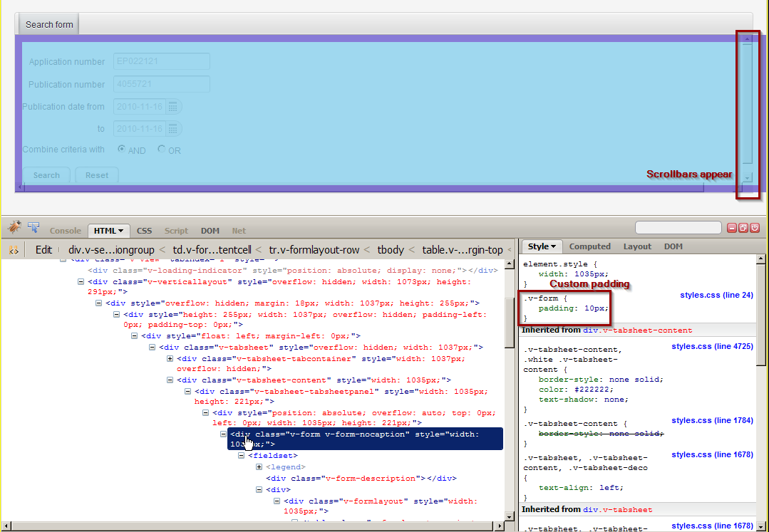Screen dimensions: 769x532
Task: Switch to the Console tab
Action: coord(66,231)
